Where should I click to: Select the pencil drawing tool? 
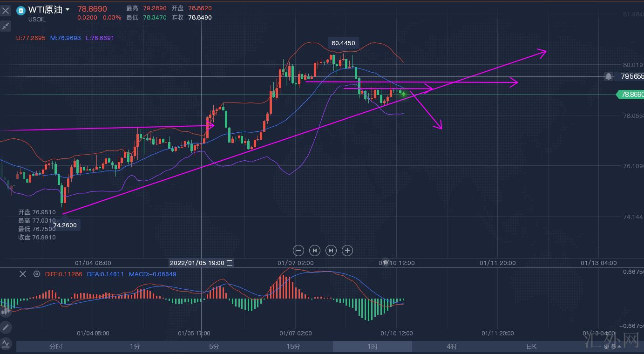[x=6, y=327]
